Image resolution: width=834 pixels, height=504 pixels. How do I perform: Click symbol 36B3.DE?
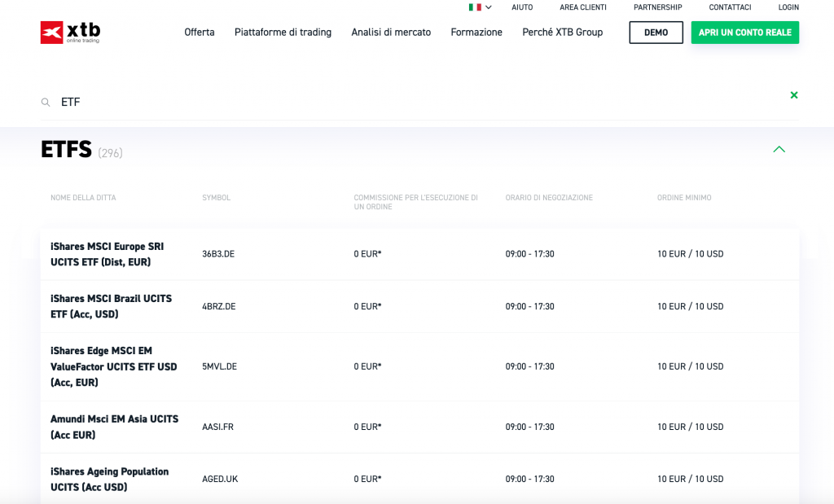point(218,254)
